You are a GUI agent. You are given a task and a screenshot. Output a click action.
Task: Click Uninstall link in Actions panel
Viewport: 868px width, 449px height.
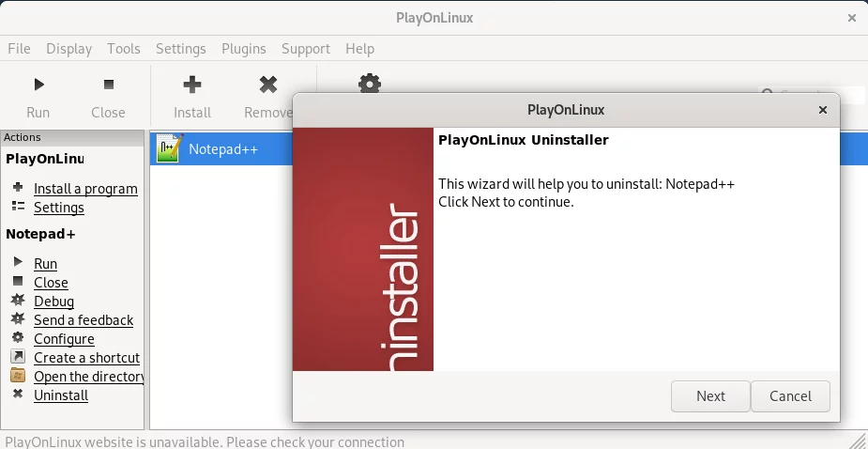click(61, 395)
